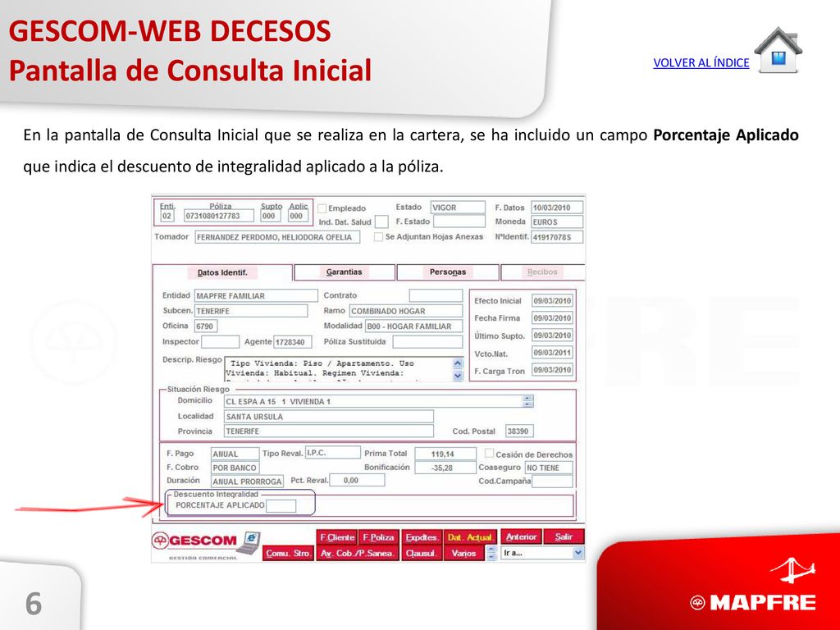Click the NºIdentif. field
This screenshot has width=840, height=630.
[557, 237]
